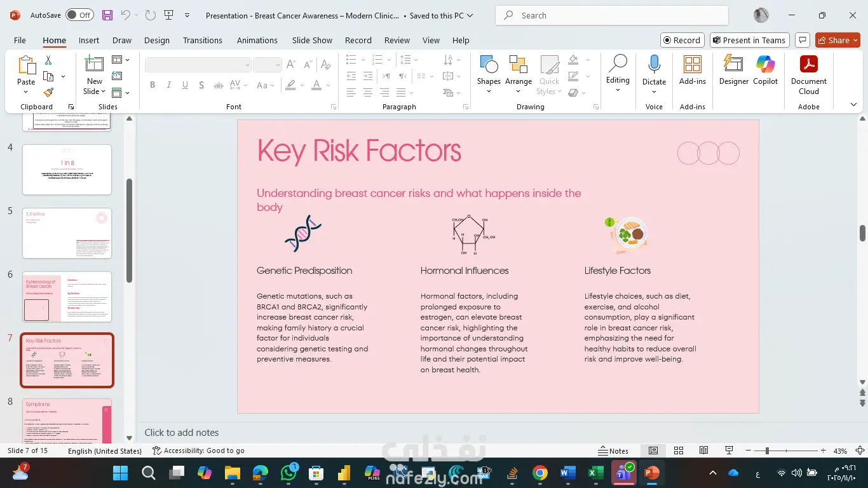868x488 pixels.
Task: Toggle center text alignment
Action: [367, 92]
